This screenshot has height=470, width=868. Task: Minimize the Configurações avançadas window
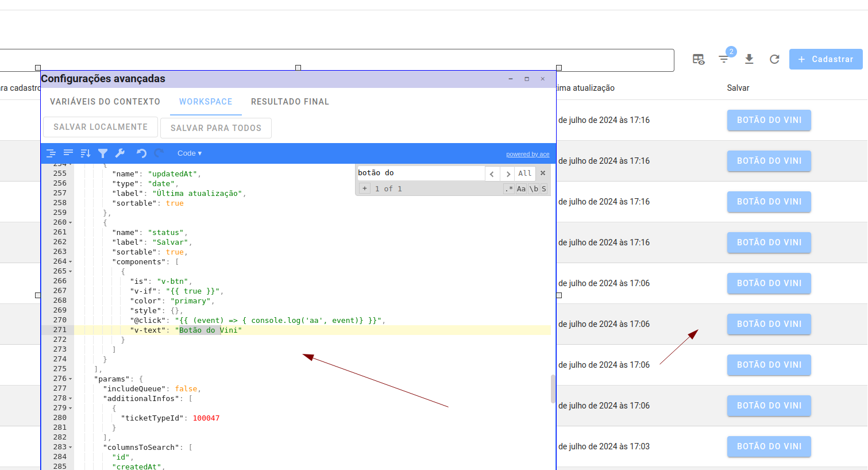click(x=510, y=79)
